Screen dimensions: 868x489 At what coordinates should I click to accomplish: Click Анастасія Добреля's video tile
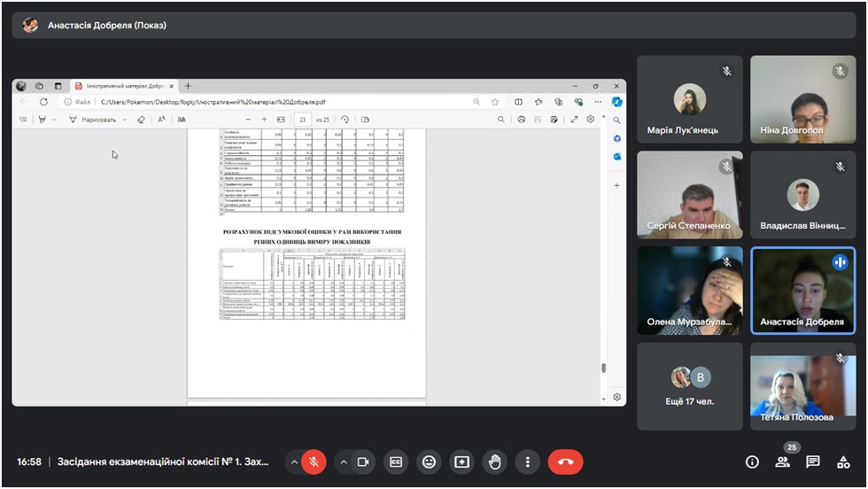803,290
